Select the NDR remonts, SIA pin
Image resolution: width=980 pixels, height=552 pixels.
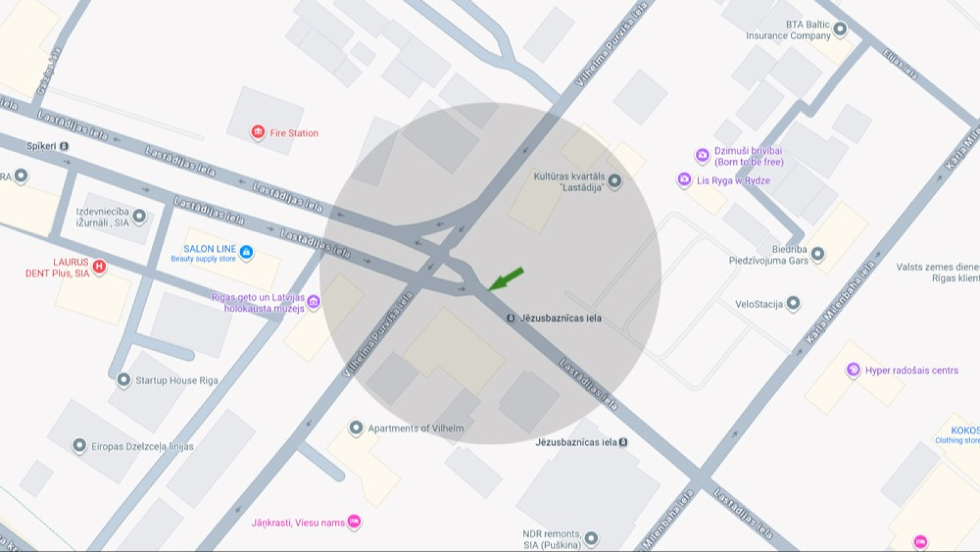pyautogui.click(x=591, y=539)
